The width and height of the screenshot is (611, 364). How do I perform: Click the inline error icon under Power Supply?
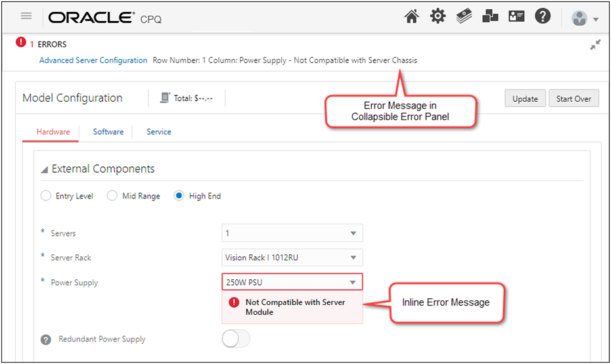click(234, 302)
